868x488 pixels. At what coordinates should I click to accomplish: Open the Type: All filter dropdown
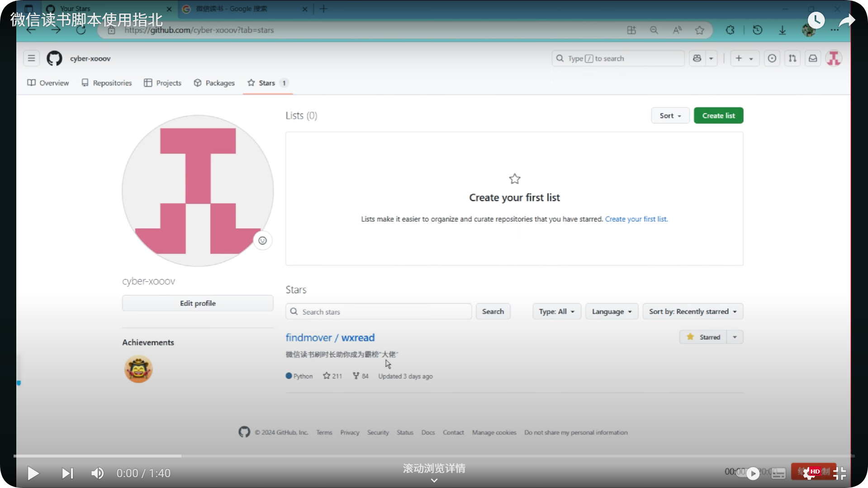pos(557,312)
